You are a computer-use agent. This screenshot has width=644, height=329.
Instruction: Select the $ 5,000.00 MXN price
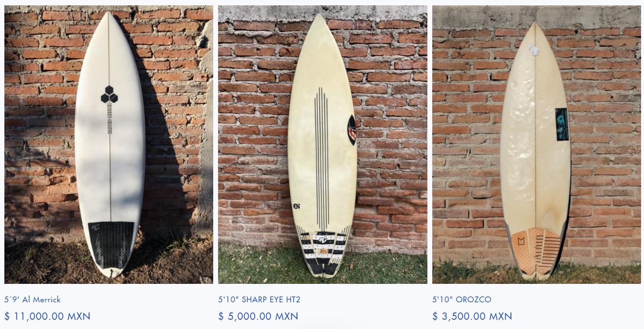tap(258, 316)
